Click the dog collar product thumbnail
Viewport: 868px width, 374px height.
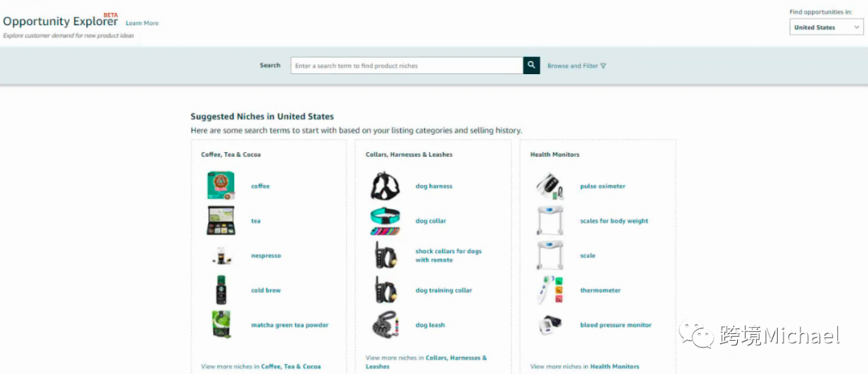coord(385,220)
